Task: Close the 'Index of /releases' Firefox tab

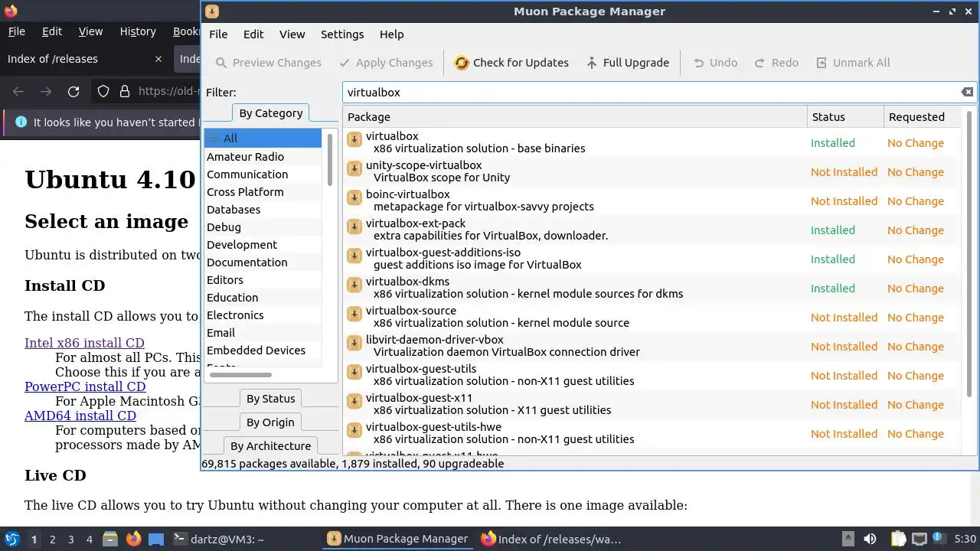Action: [158, 59]
